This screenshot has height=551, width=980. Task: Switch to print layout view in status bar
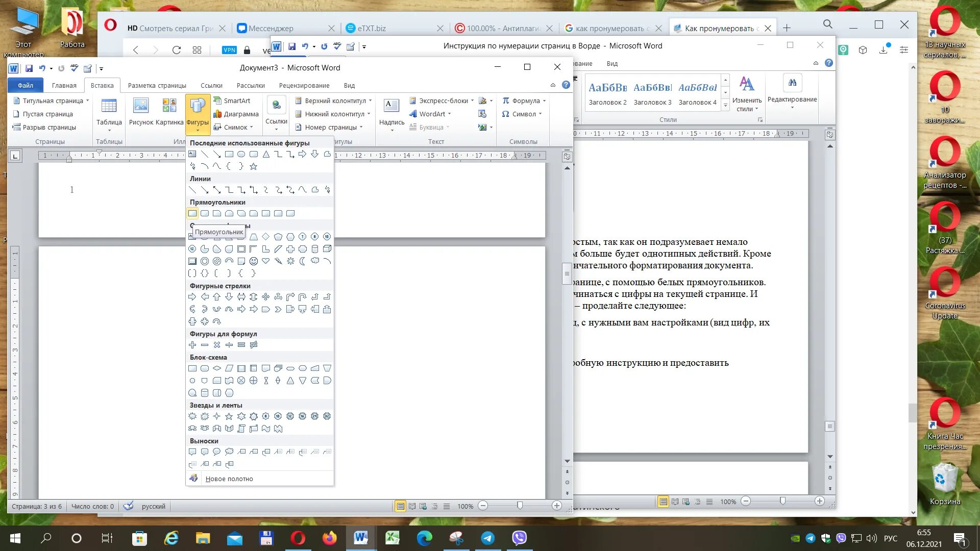tap(401, 506)
